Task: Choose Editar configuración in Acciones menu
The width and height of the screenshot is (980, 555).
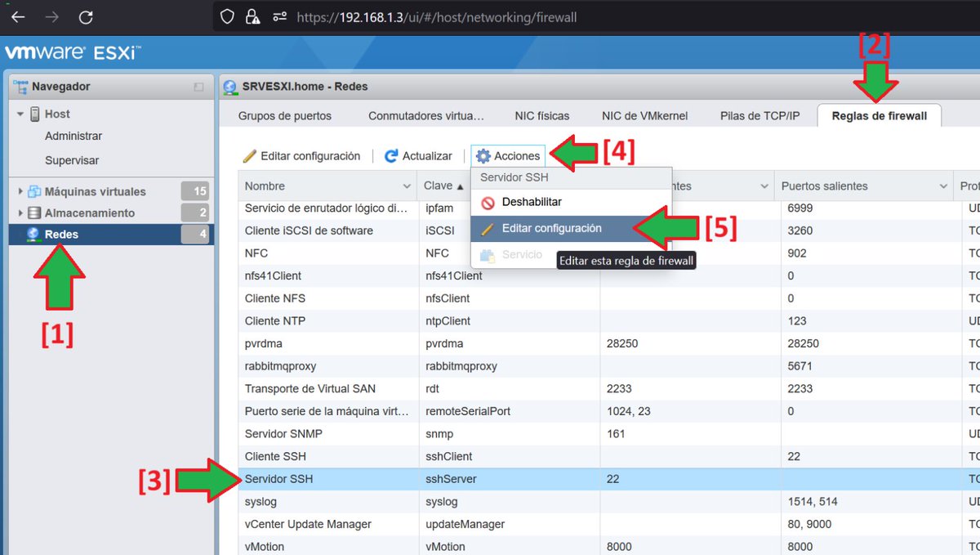Action: click(x=571, y=229)
